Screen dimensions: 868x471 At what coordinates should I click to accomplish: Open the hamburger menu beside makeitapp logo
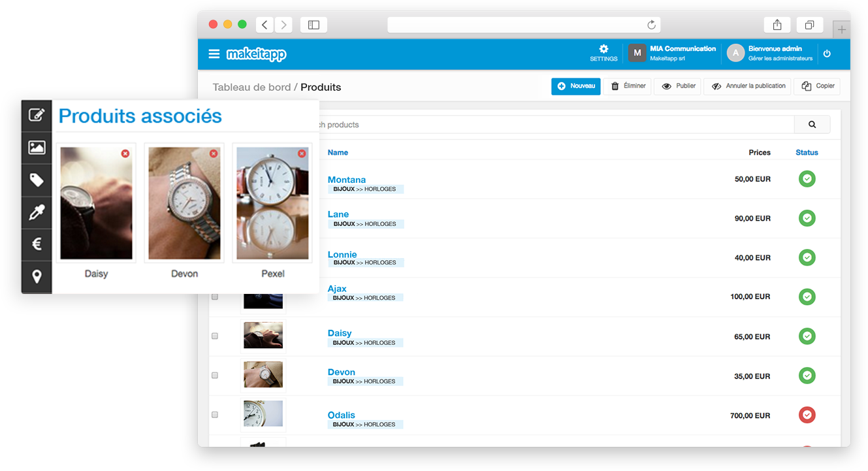tap(214, 54)
